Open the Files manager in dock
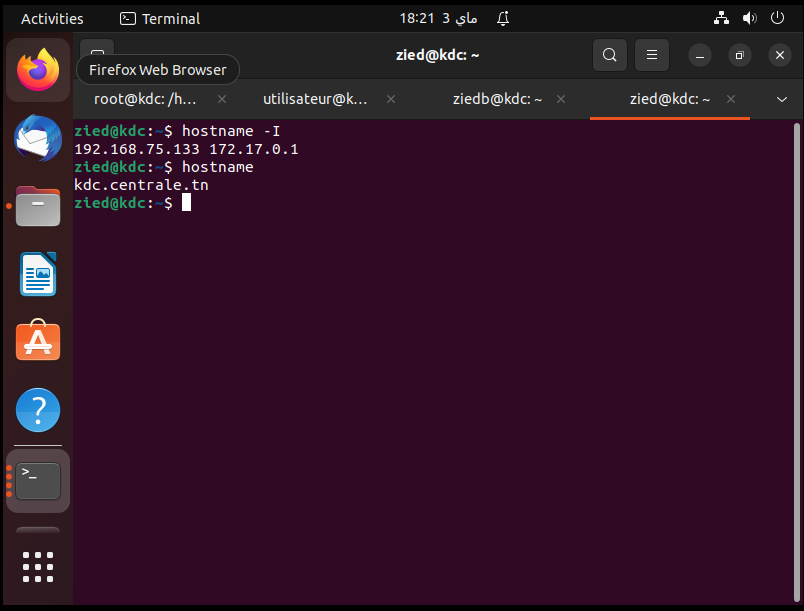 click(x=38, y=206)
